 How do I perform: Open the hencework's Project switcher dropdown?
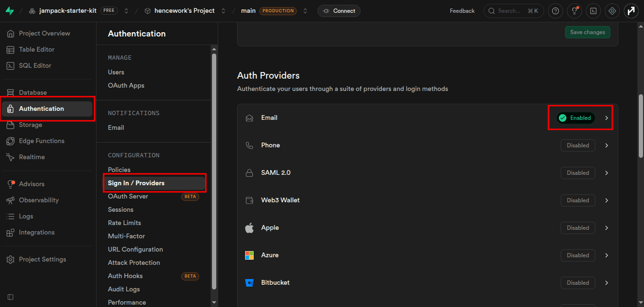point(223,11)
